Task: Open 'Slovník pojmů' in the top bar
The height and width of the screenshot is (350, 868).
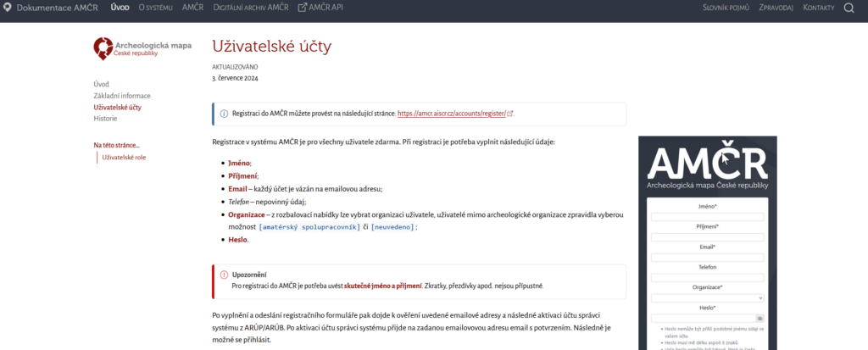Action: 726,8
